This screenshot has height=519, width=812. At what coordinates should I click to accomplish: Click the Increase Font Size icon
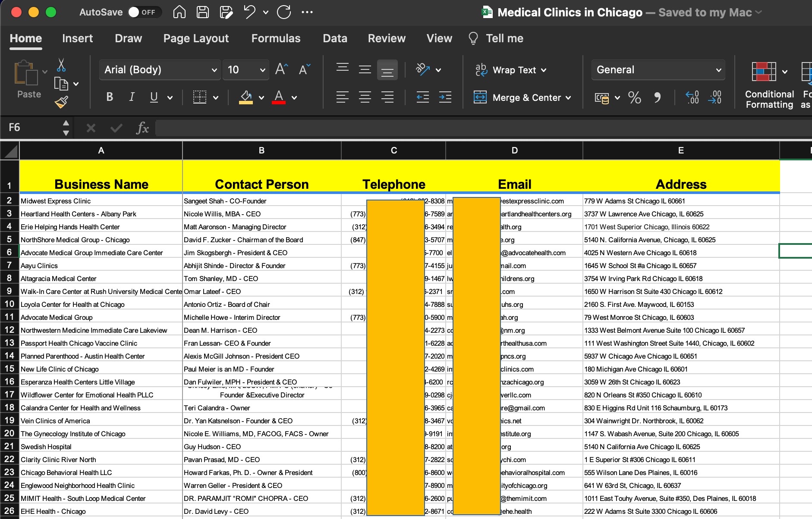click(x=281, y=69)
